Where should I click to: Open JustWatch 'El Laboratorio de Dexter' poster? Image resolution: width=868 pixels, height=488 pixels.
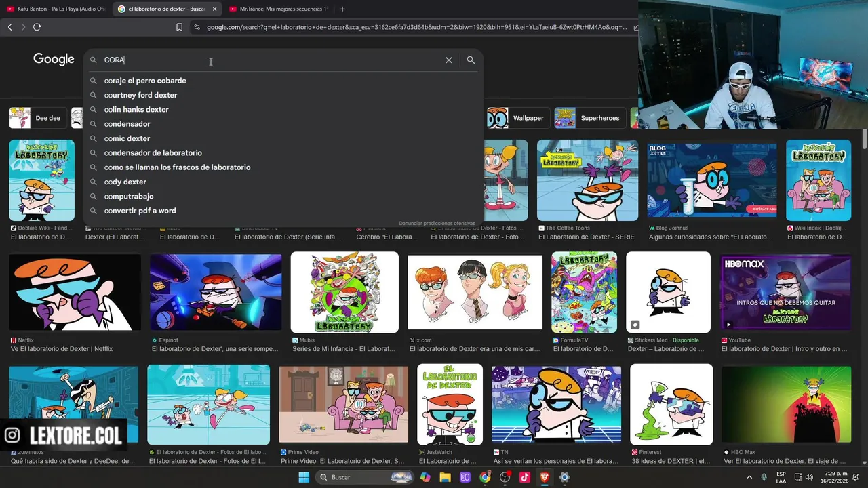pyautogui.click(x=450, y=405)
